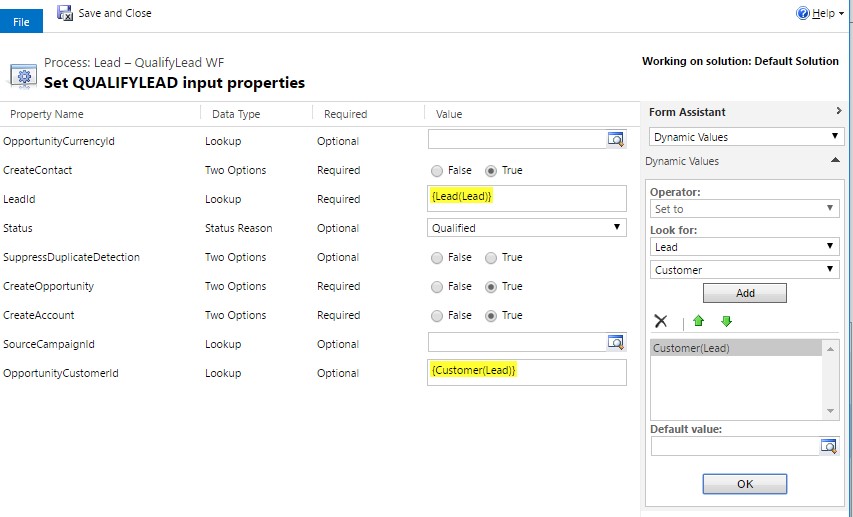Open the Help menu icon

point(803,13)
